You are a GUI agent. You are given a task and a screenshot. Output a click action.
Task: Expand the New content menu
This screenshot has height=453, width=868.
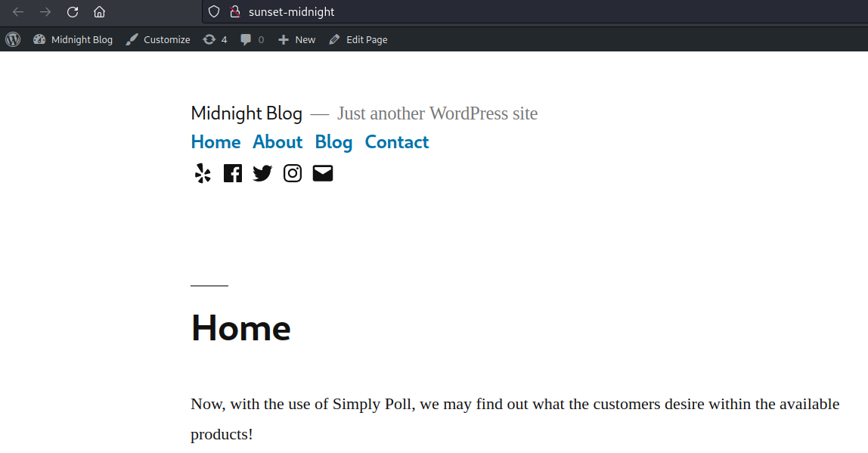(296, 39)
